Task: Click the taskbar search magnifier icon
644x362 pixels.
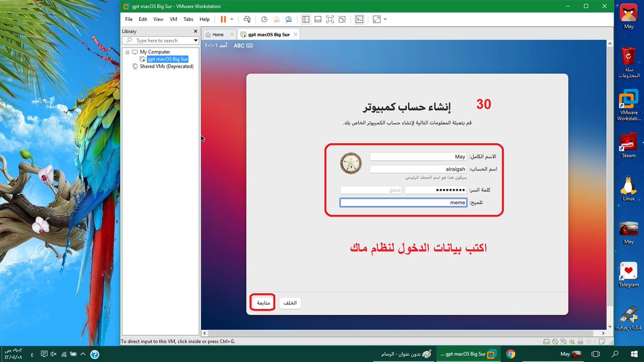Action: pos(615,354)
